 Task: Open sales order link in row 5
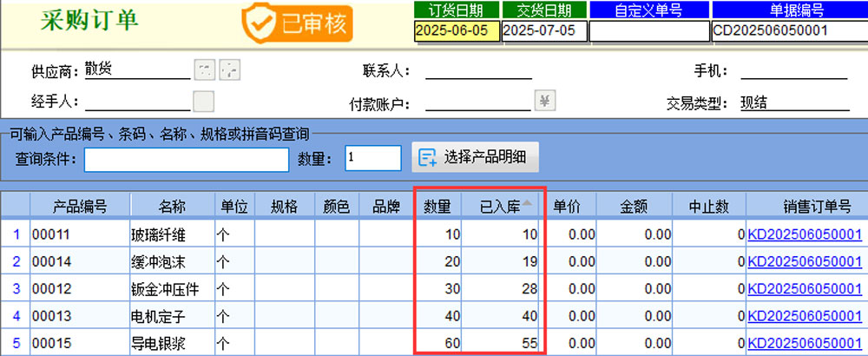point(804,342)
